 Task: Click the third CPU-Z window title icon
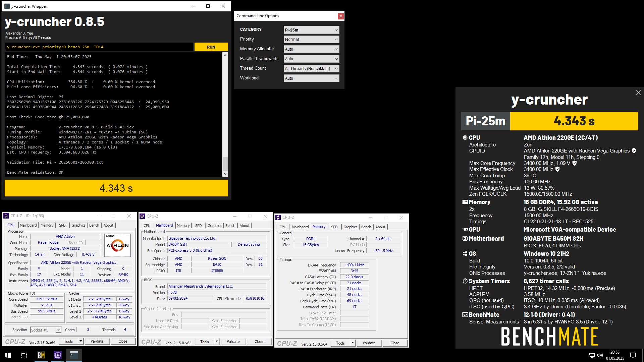pyautogui.click(x=278, y=218)
